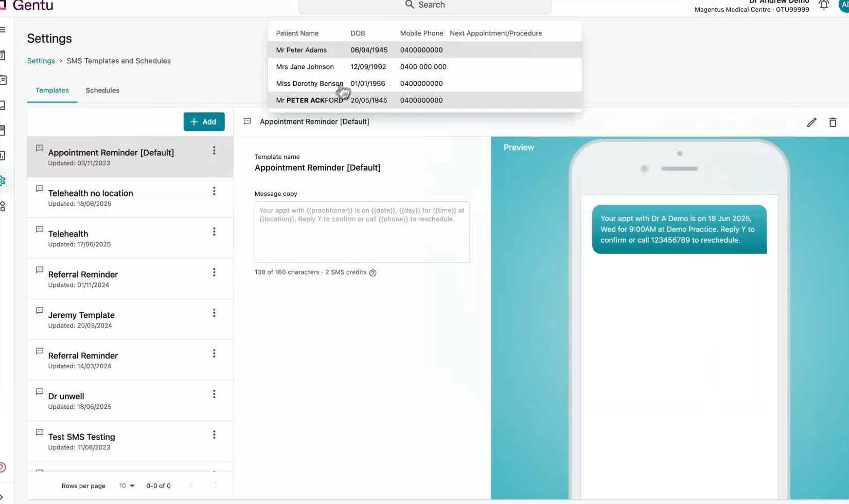
Task: Open three-dot menu for Referral Reminder 14/03/2024
Action: [214, 354]
